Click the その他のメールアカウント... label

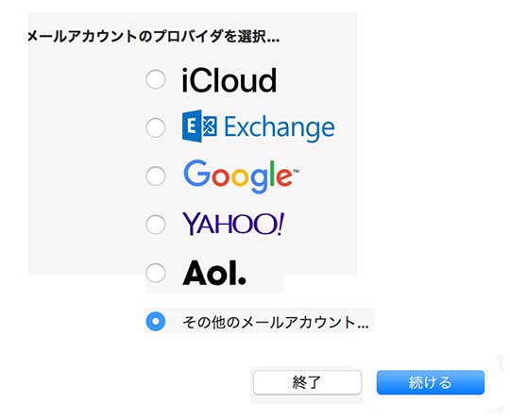point(276,322)
